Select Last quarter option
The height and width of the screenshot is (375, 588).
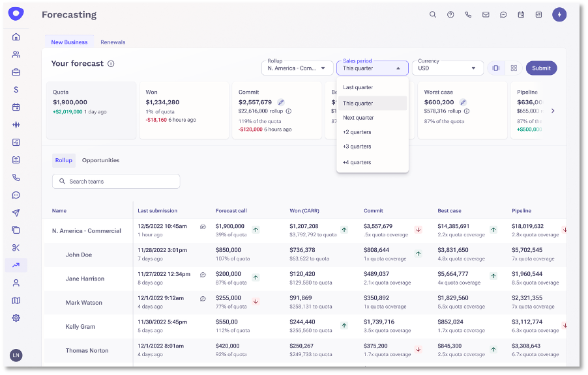tap(372, 87)
